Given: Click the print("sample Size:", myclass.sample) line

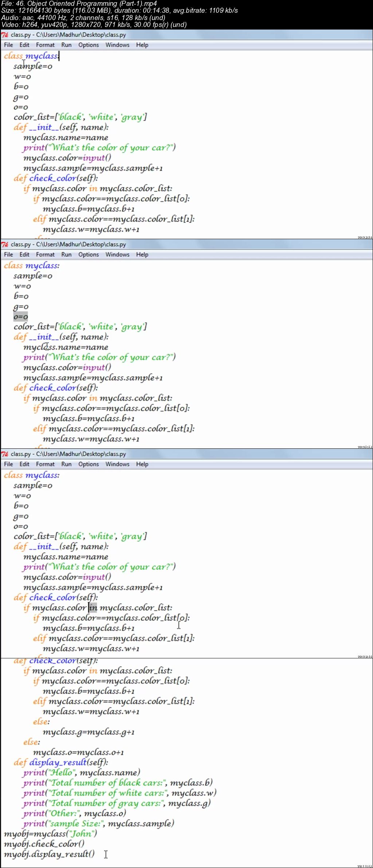Looking at the screenshot, I should (x=99, y=824).
